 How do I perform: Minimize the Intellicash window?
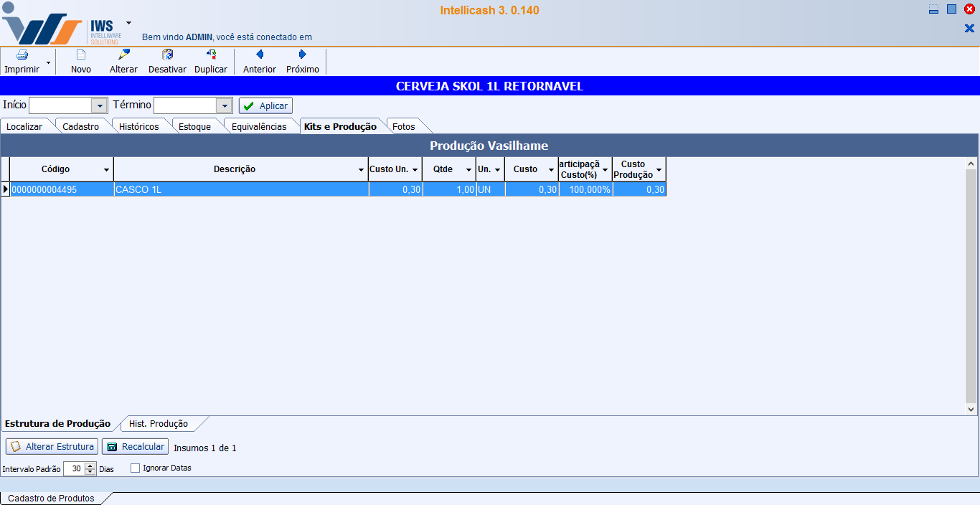click(x=933, y=9)
